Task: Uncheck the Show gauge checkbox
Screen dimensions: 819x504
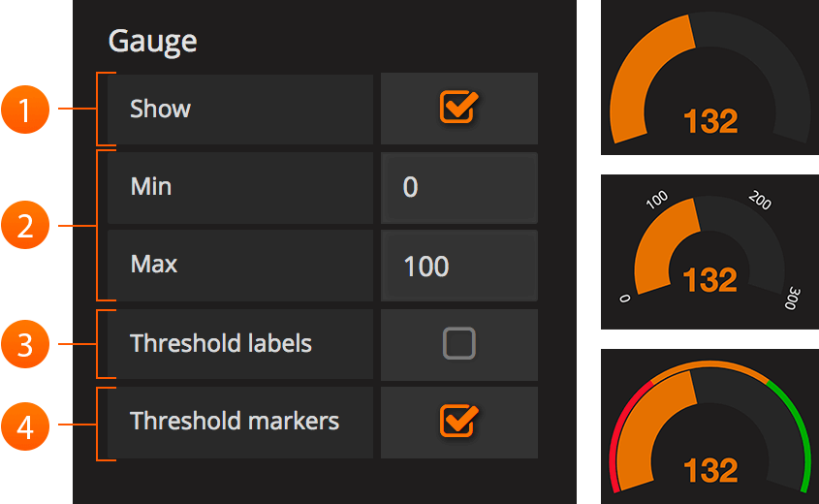Action: tap(457, 108)
